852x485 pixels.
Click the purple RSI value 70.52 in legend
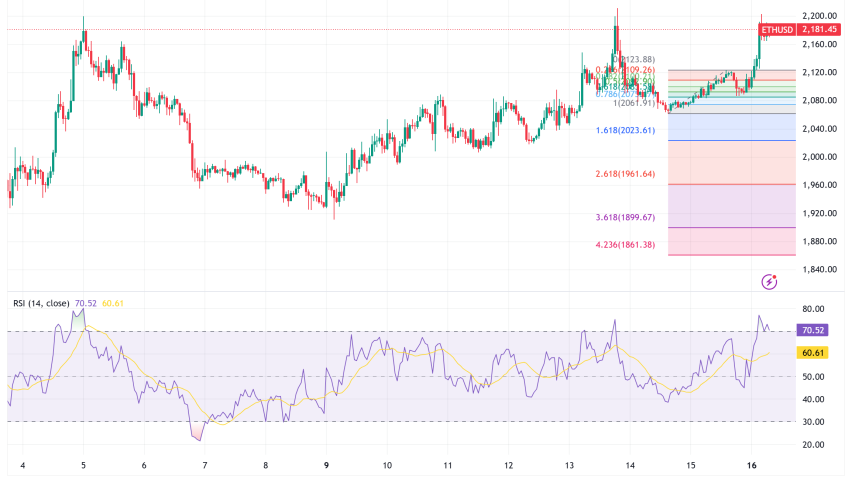(84, 304)
